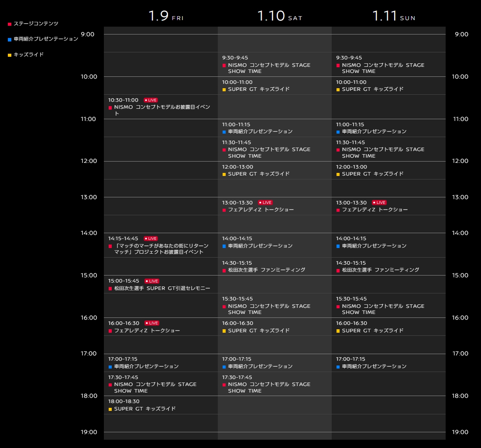Select the 1.10 SAT date header
Image resolution: width=481 pixels, height=448 pixels.
279,17
